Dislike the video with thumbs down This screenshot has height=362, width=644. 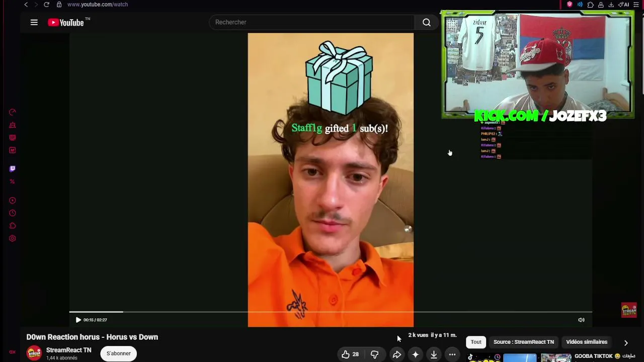pos(374,354)
